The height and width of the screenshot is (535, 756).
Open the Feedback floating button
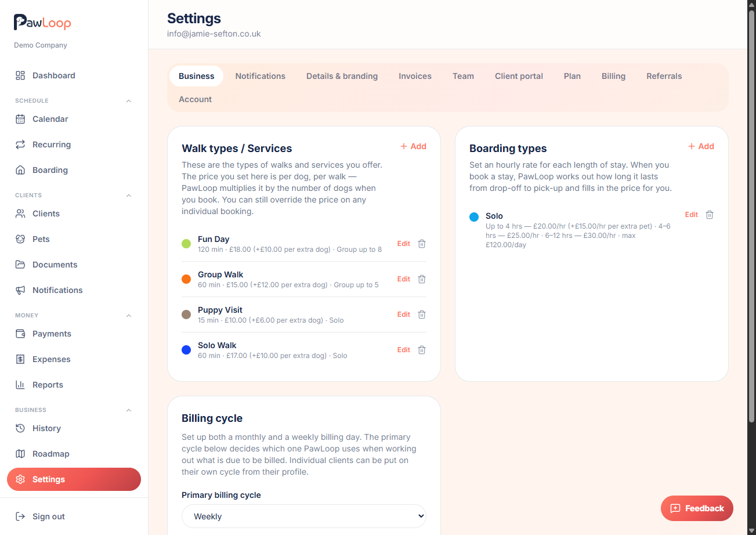[x=697, y=508]
